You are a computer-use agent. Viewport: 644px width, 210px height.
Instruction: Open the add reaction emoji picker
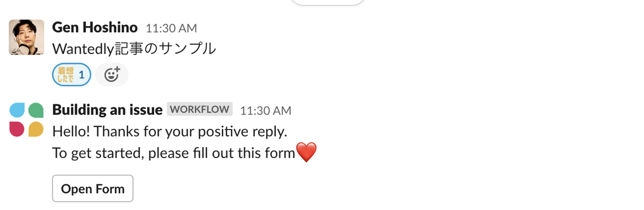[x=112, y=75]
